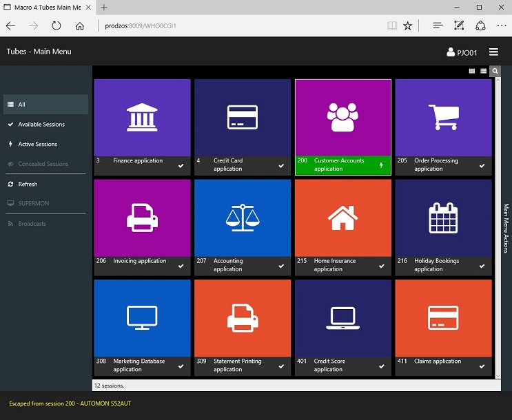The height and width of the screenshot is (420, 512).
Task: Expand the Main Menu Actions side panel
Action: [506, 228]
